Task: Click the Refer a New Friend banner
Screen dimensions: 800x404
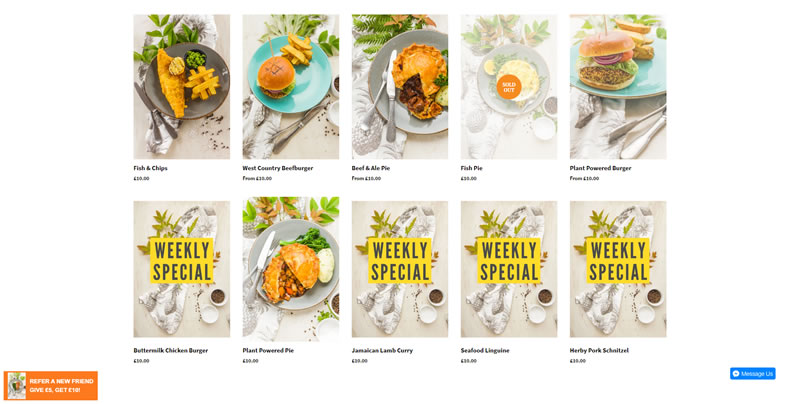Action: point(51,386)
